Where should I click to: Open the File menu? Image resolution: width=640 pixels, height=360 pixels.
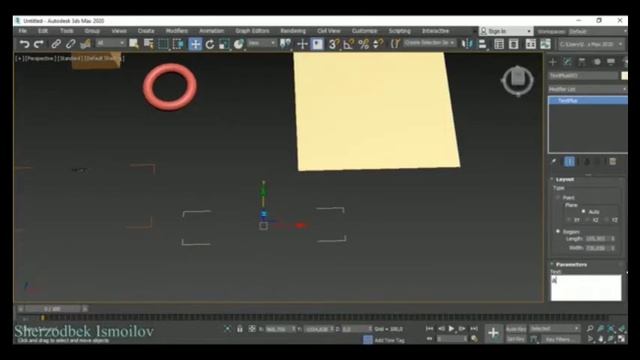click(23, 31)
